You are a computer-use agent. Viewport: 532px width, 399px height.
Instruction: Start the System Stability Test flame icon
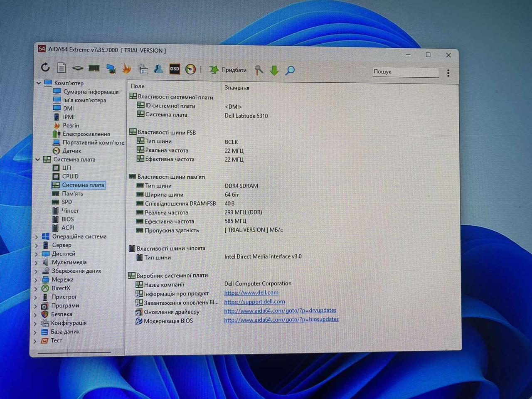pos(126,68)
